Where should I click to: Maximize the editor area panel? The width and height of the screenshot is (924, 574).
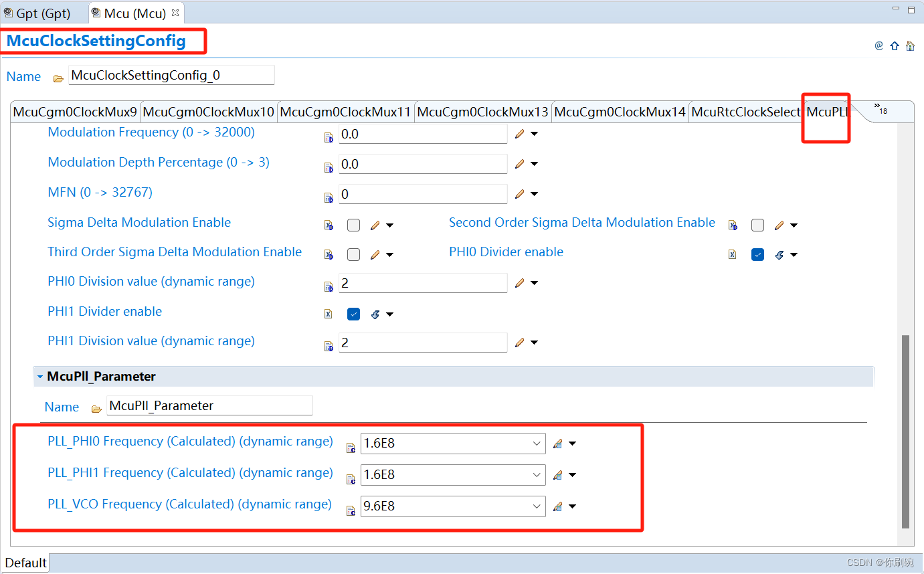[911, 9]
